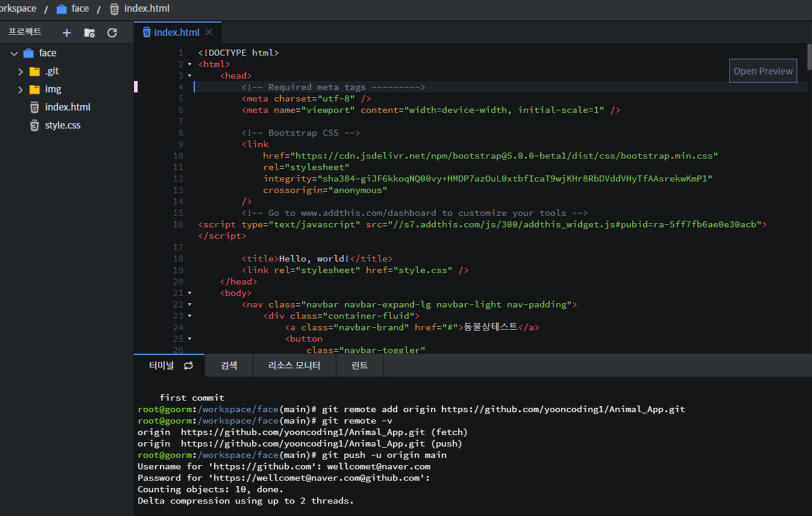This screenshot has height=516, width=812.
Task: Fold the html tag at line 2
Action: point(190,64)
